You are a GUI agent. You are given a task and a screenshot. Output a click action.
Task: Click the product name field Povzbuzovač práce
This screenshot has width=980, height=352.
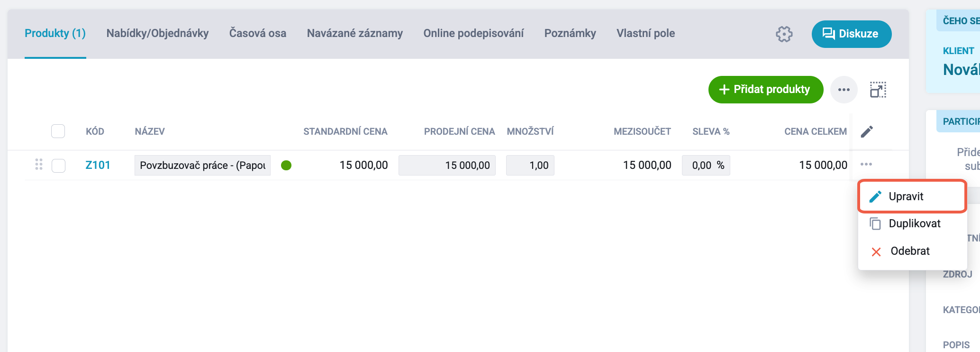[x=202, y=165]
